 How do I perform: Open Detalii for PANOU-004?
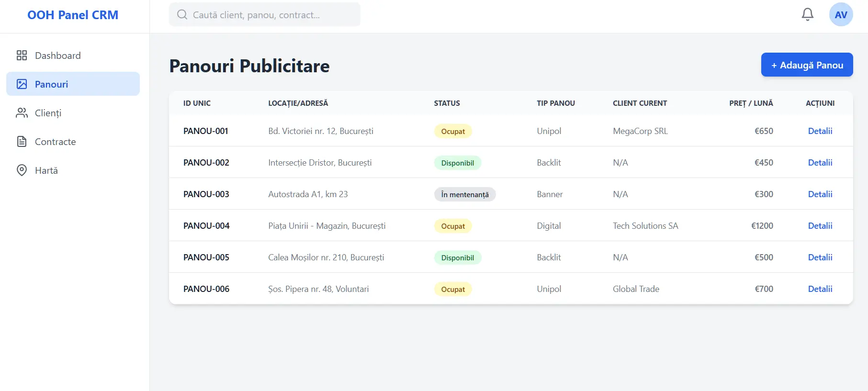(x=820, y=225)
